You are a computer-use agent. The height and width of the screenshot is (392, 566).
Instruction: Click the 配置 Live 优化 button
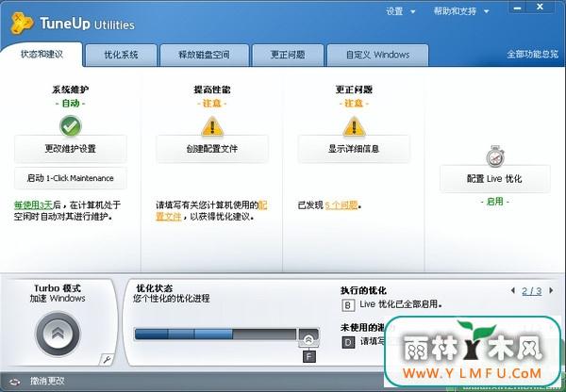click(495, 179)
